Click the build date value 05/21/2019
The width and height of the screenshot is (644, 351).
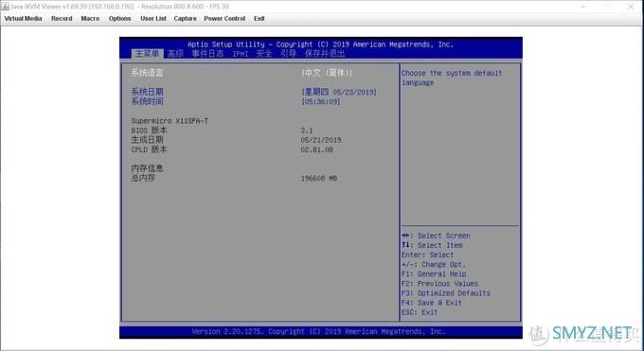(321, 140)
